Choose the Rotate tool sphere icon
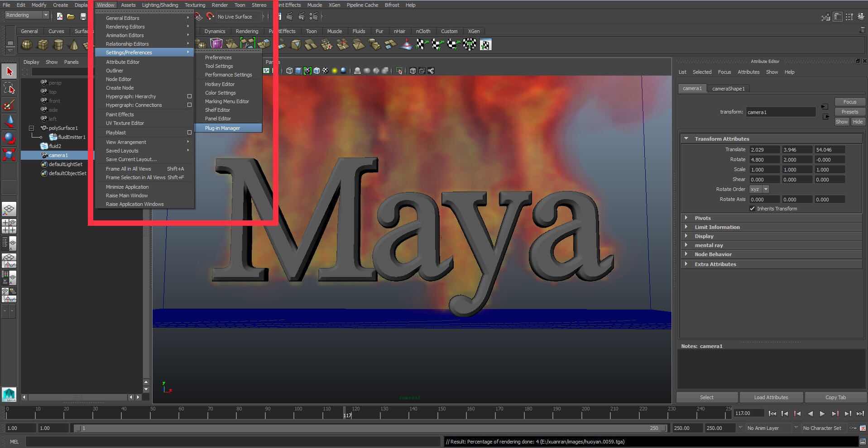Screen dimensions: 868x448 (x=10, y=138)
